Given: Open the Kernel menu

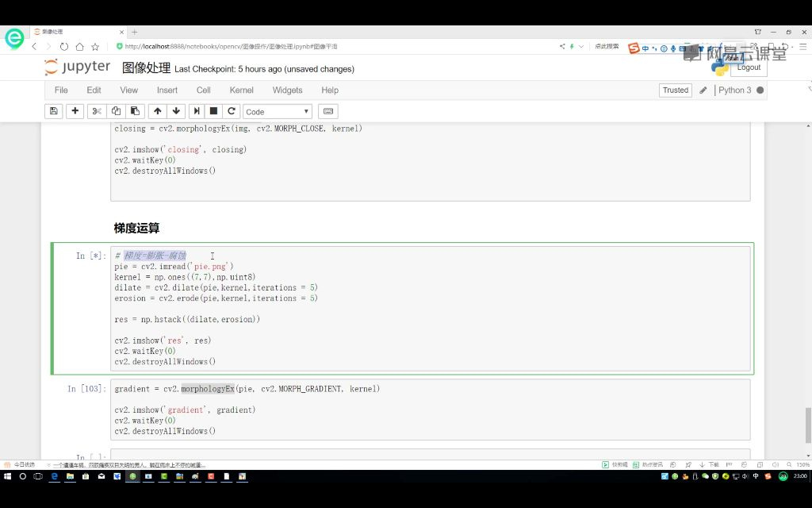Looking at the screenshot, I should tap(241, 90).
